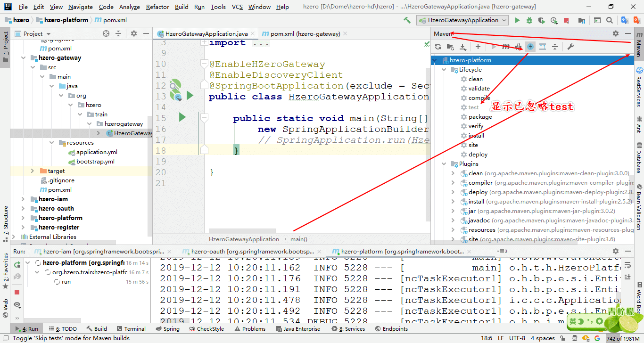Collapse the hzero-gateway module folder
The image size is (644, 343).
click(x=24, y=58)
